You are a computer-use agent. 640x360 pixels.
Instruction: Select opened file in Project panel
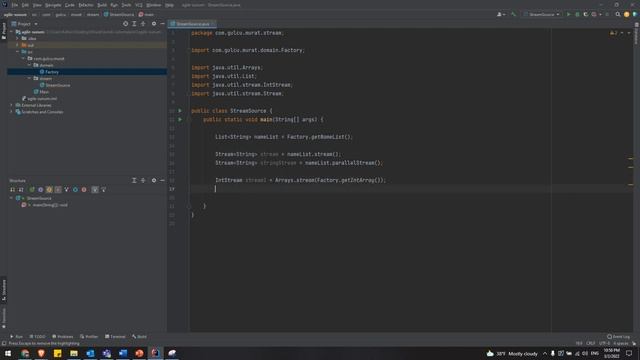(x=125, y=24)
